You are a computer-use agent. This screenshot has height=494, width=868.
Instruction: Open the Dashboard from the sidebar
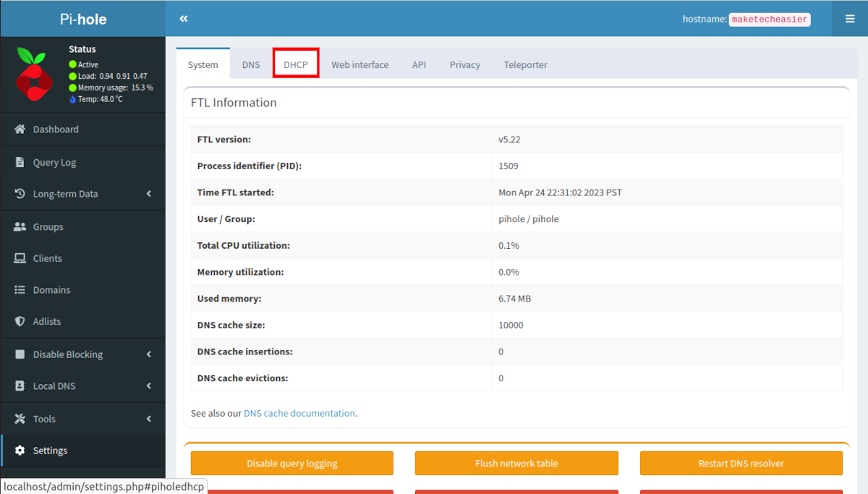56,129
